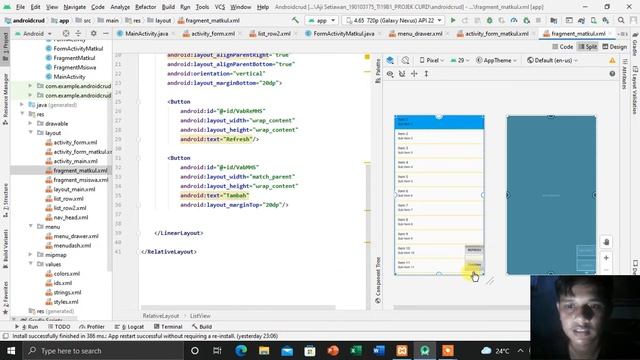The image size is (640, 360).
Task: Open Excel from the taskbar
Action: (356, 351)
